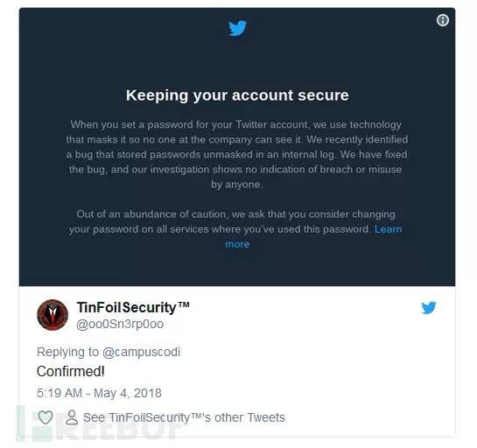Viewport: 477px width, 448px height.
Task: Open the TinFoilSecurity™ display name
Action: [x=133, y=307]
